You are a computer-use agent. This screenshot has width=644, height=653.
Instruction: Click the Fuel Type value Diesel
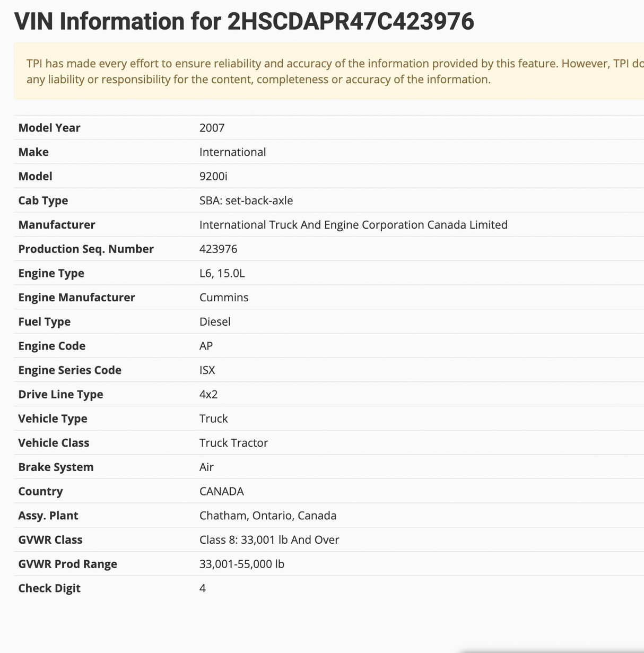click(x=215, y=322)
